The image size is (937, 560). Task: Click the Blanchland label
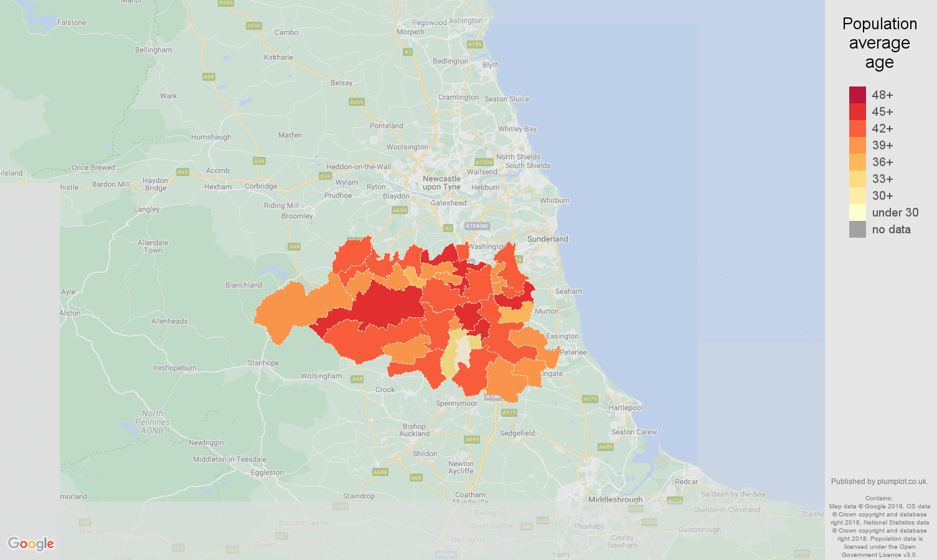click(243, 285)
